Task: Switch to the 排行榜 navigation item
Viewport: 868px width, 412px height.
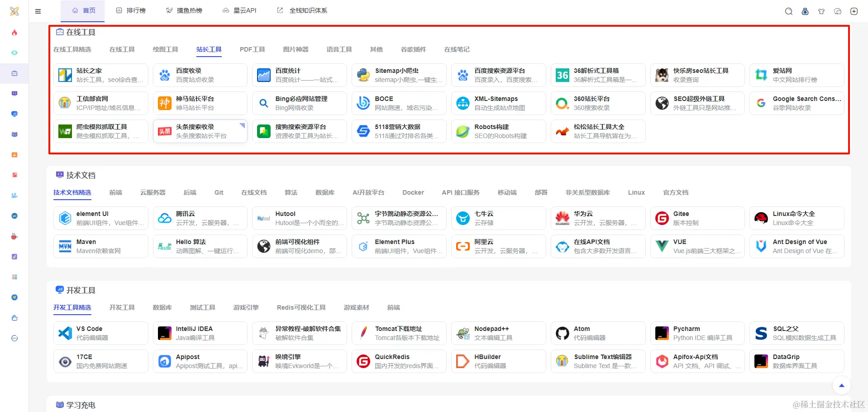Action: pyautogui.click(x=131, y=10)
